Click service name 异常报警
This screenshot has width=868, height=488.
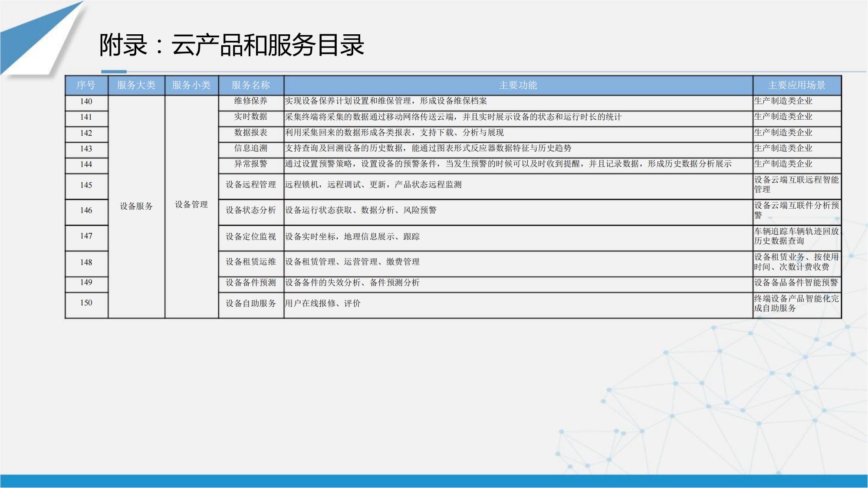pos(251,164)
